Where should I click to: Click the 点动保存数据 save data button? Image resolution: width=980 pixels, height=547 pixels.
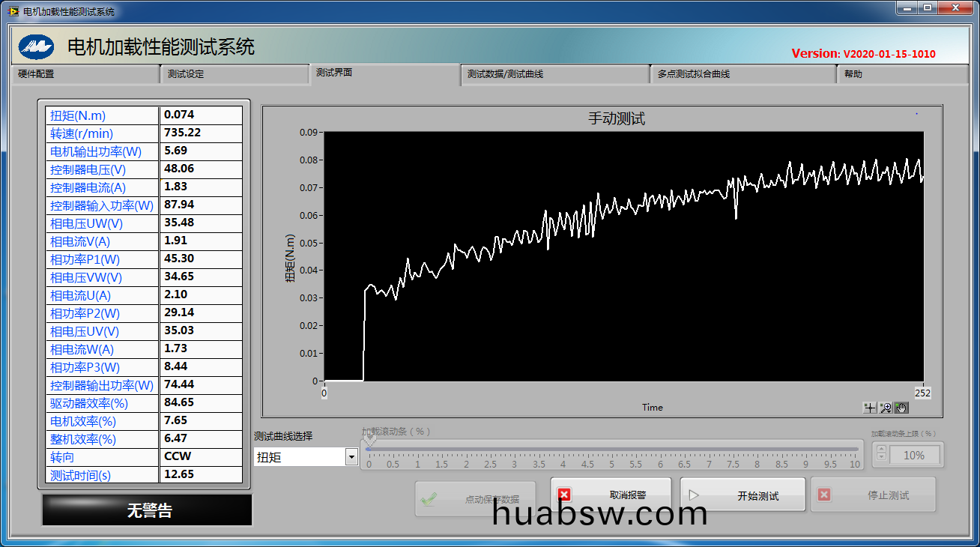point(476,499)
